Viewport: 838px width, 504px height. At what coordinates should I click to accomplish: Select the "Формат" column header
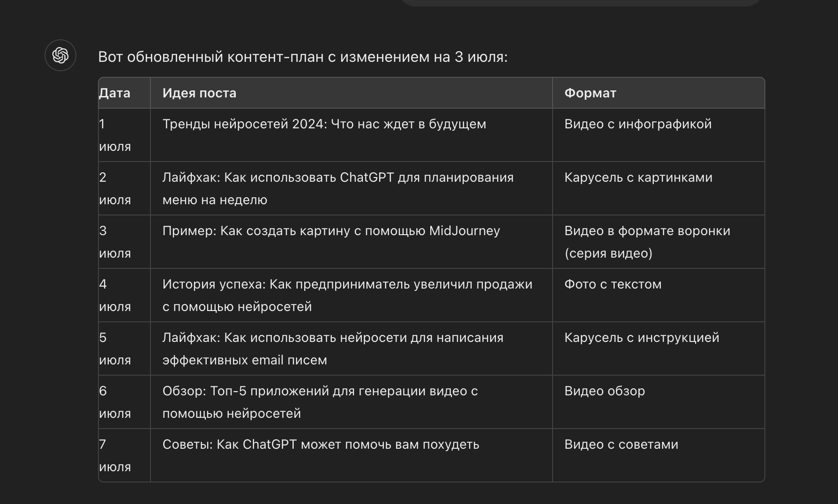coord(658,93)
